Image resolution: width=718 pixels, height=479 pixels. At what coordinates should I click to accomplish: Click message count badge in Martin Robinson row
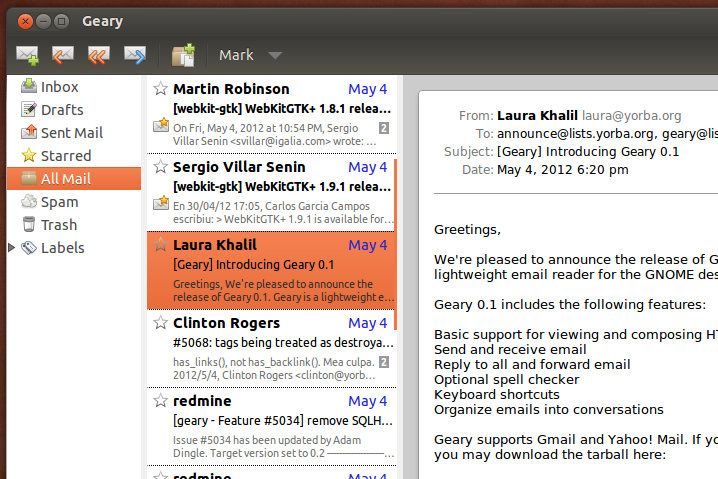[384, 128]
